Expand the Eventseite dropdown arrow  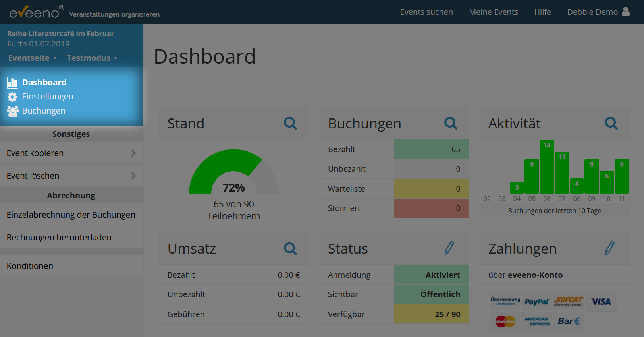[55, 58]
